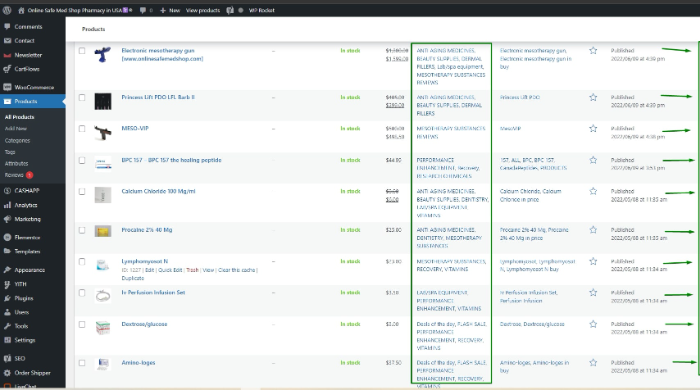Go to the Add New products submenu

[x=16, y=129]
